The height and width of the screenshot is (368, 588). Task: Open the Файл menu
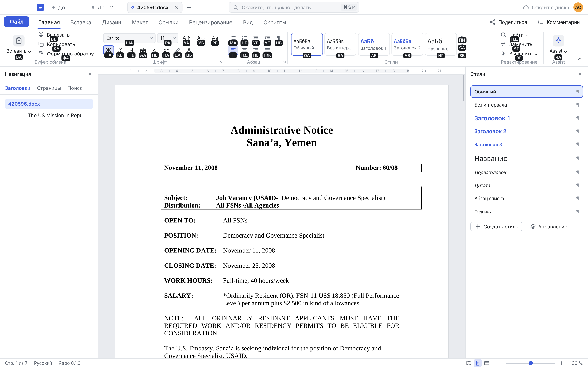[17, 22]
